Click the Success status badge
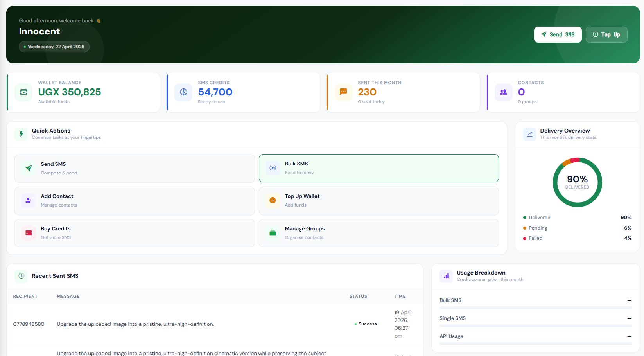644x356 pixels. [366, 324]
